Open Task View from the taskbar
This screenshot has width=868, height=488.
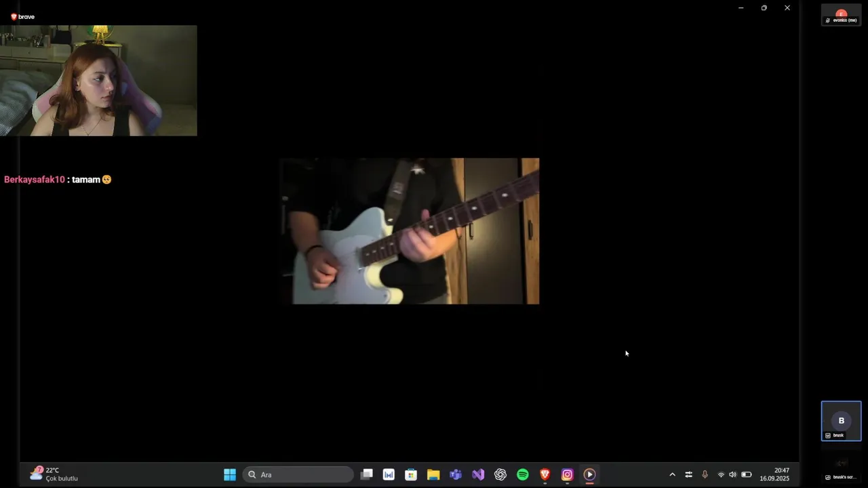(366, 474)
